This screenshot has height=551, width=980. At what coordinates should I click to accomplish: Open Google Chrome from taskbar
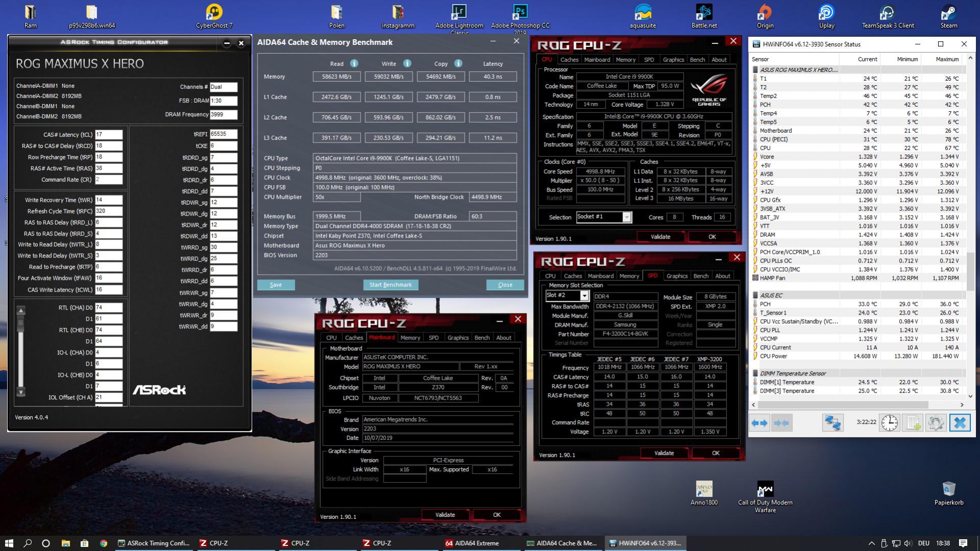pos(103,543)
